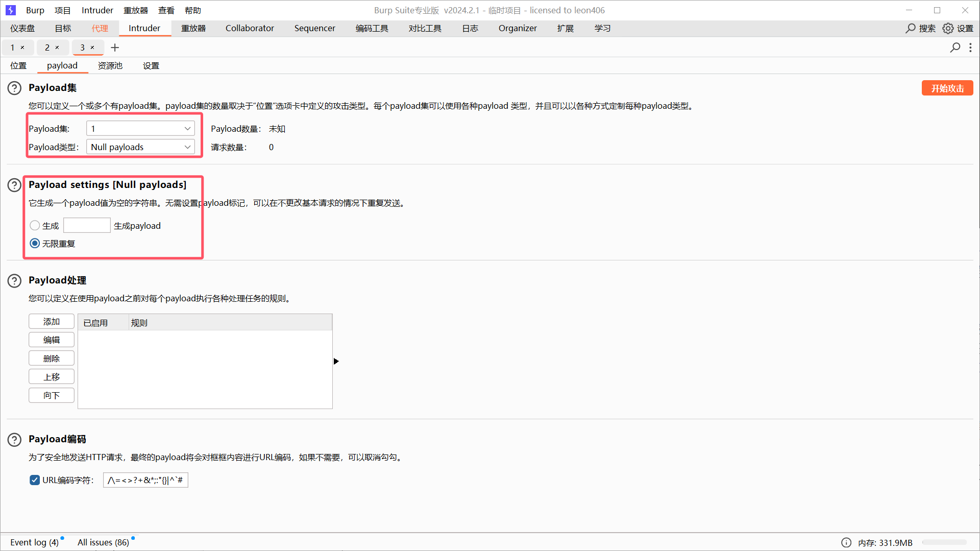Click the 添加 rule button
The image size is (980, 551).
pos(52,322)
